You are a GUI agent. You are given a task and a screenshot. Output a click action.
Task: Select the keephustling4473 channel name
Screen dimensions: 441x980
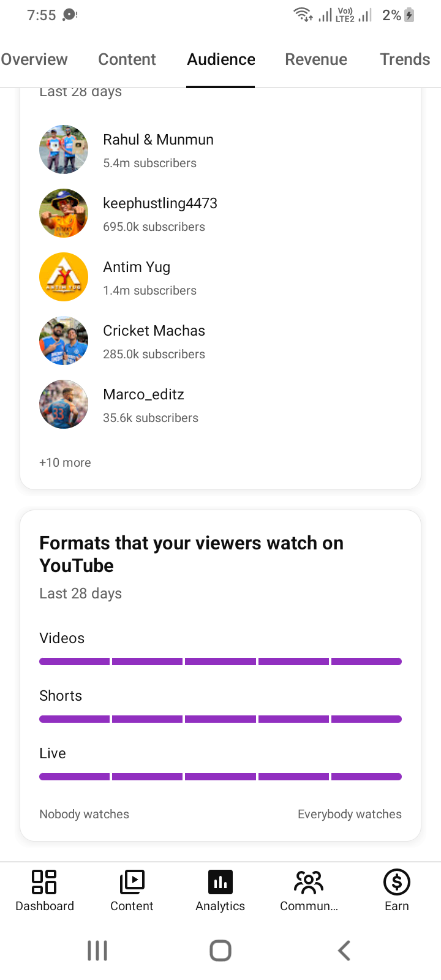tap(160, 203)
